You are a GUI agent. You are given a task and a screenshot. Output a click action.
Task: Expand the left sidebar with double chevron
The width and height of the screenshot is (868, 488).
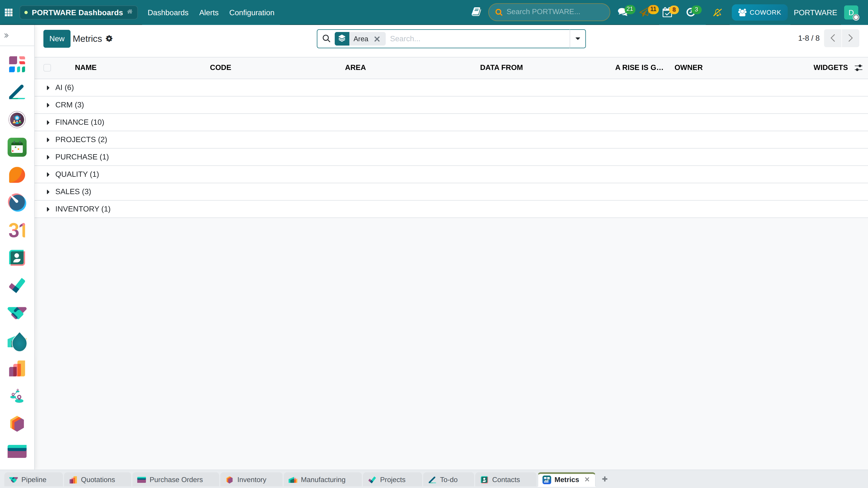7,35
